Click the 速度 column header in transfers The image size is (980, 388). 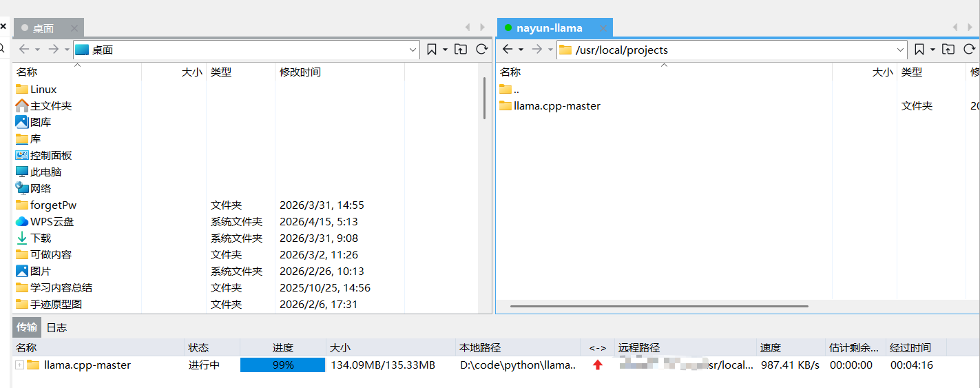[791, 347]
